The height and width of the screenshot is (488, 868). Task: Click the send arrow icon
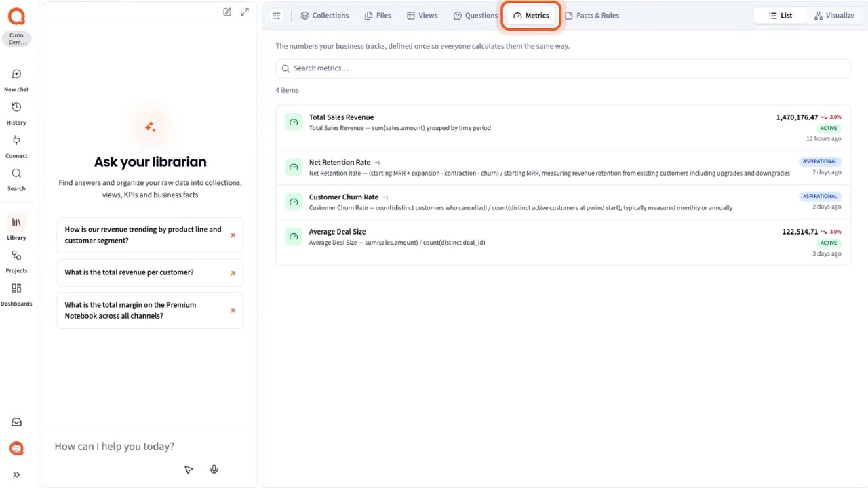pos(189,470)
